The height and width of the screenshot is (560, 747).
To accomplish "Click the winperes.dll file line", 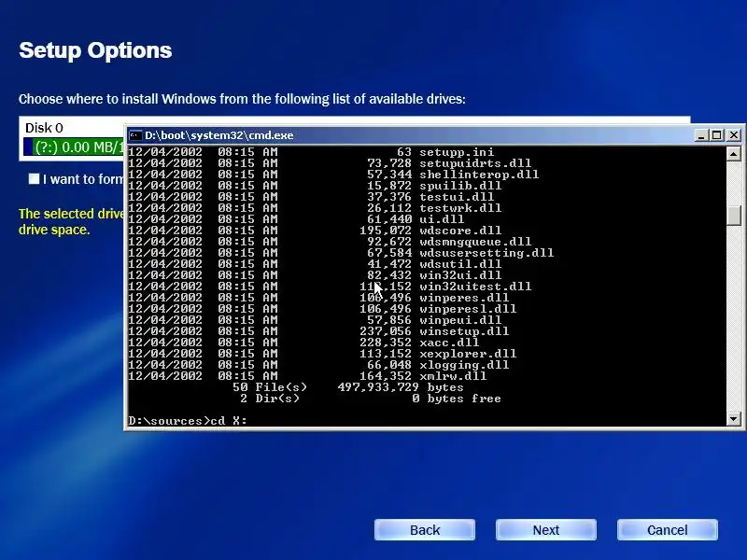I will pyautogui.click(x=318, y=298).
